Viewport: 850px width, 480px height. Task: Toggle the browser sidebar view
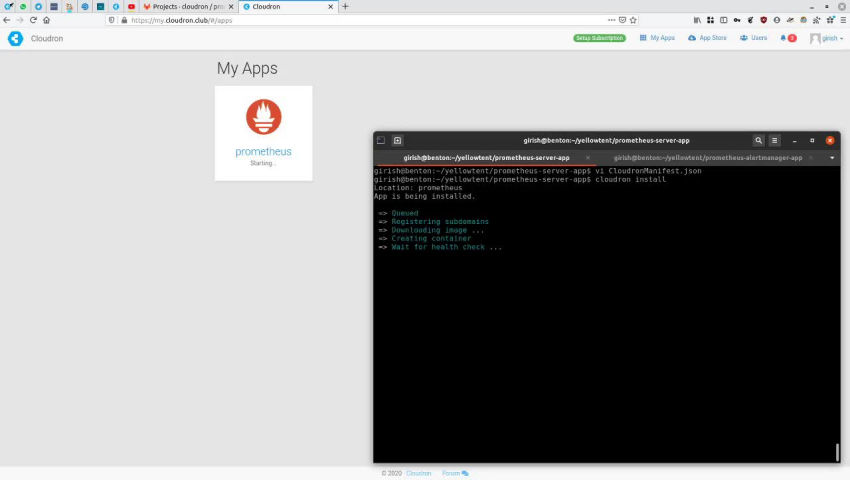click(x=723, y=20)
